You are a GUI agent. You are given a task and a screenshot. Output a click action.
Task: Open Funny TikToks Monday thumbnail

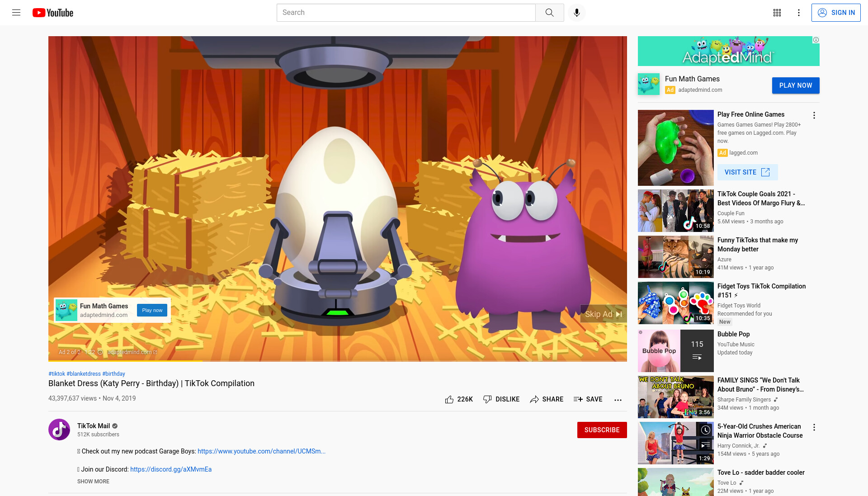tap(675, 257)
